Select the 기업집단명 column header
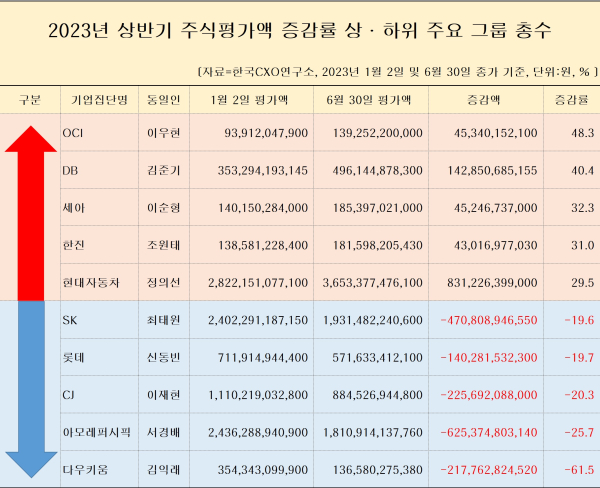Screen dimensions: 600x488 [99, 100]
